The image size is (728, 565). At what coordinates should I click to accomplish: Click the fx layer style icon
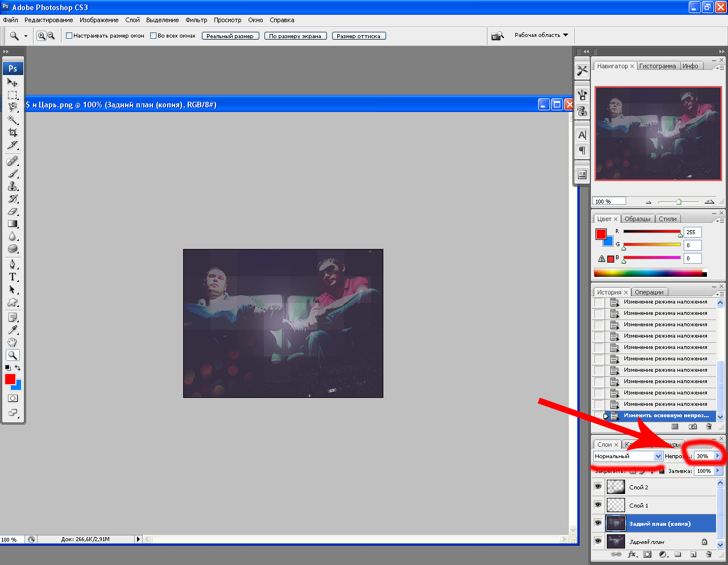(632, 554)
